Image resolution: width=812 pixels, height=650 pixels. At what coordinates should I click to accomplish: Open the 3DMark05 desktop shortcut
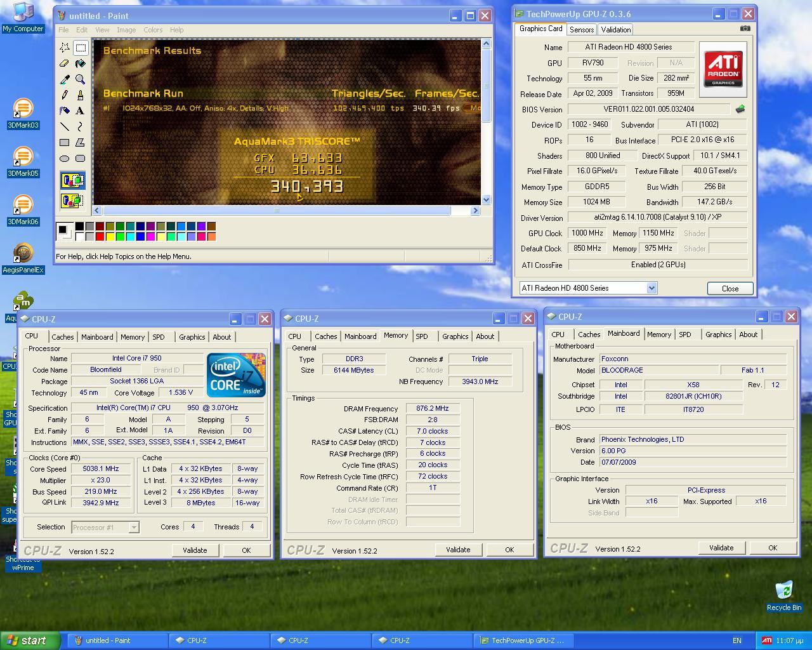23,162
